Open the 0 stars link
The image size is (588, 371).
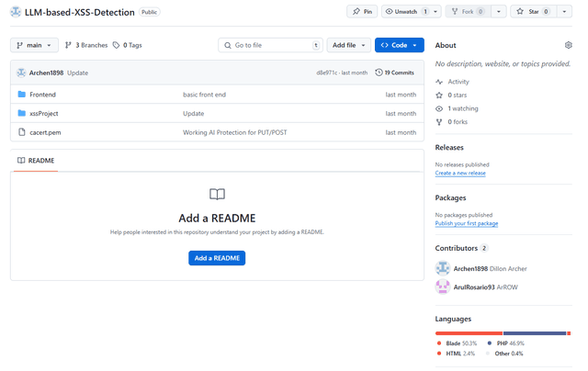pos(458,95)
